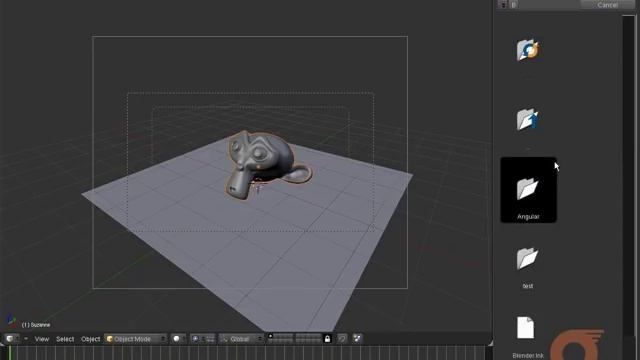The height and width of the screenshot is (360, 640).
Task: Click the timeline's green current frame marker
Action: pyautogui.click(x=9, y=353)
